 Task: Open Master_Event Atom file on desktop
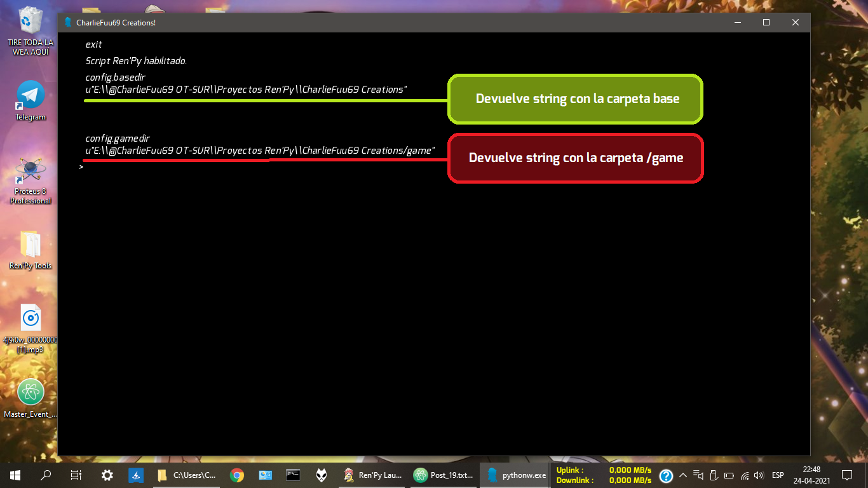(x=31, y=393)
